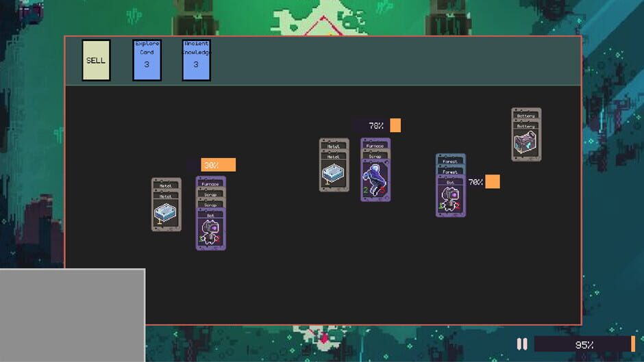Buy the Explore Card pack
644x362 pixels.
147,60
